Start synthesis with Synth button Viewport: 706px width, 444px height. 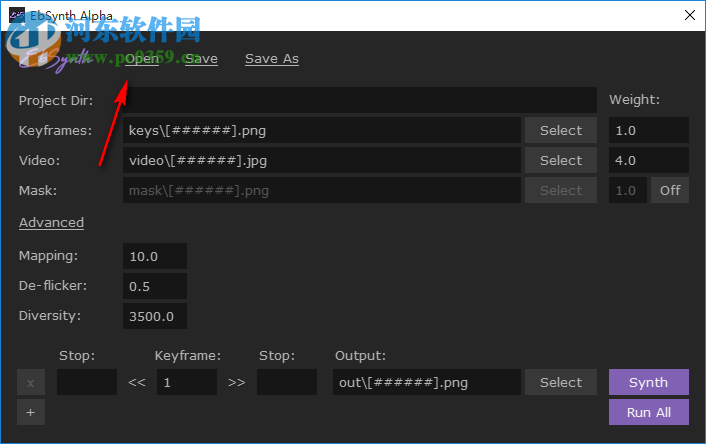pos(648,382)
